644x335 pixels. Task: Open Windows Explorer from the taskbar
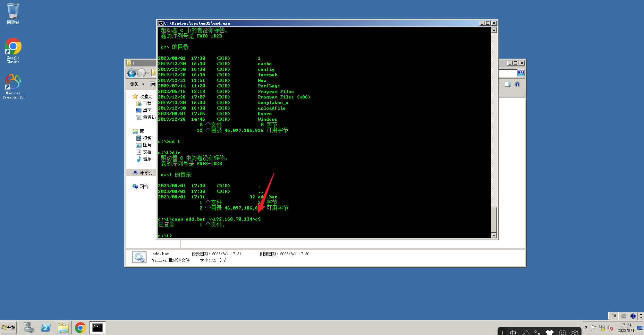tap(63, 327)
